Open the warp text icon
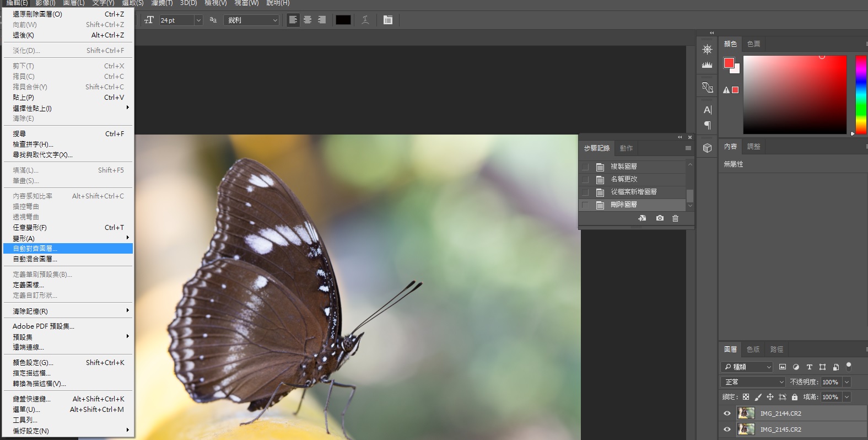 (x=365, y=20)
